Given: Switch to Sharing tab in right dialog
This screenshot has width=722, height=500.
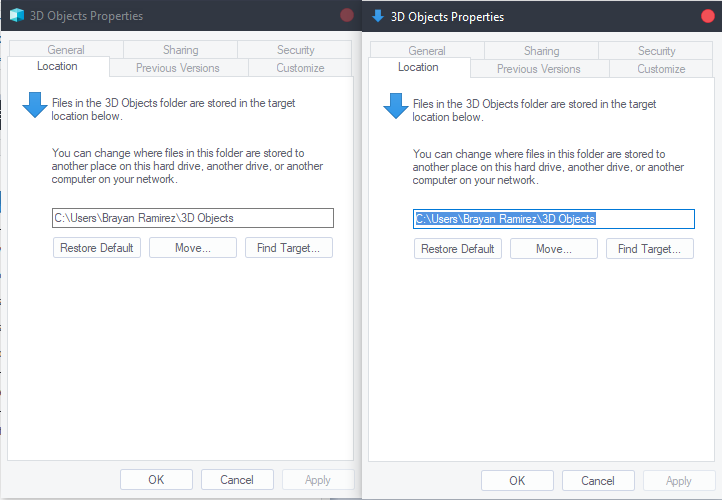Looking at the screenshot, I should (x=541, y=50).
